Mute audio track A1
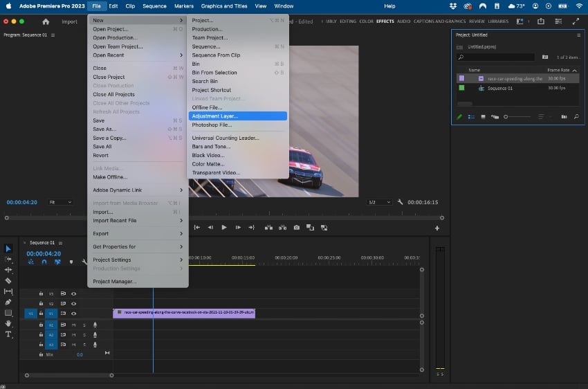The height and width of the screenshot is (389, 588). tap(74, 325)
